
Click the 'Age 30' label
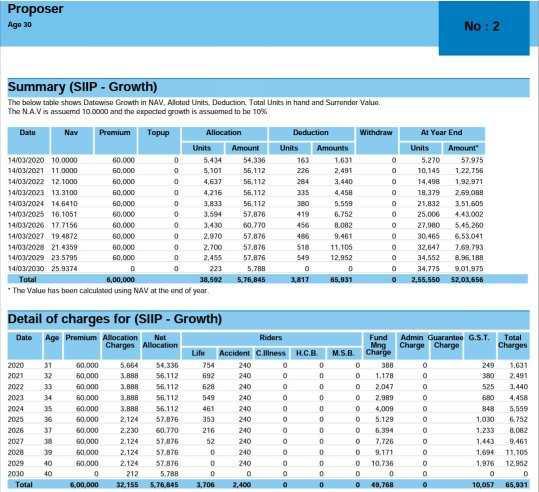(x=20, y=25)
